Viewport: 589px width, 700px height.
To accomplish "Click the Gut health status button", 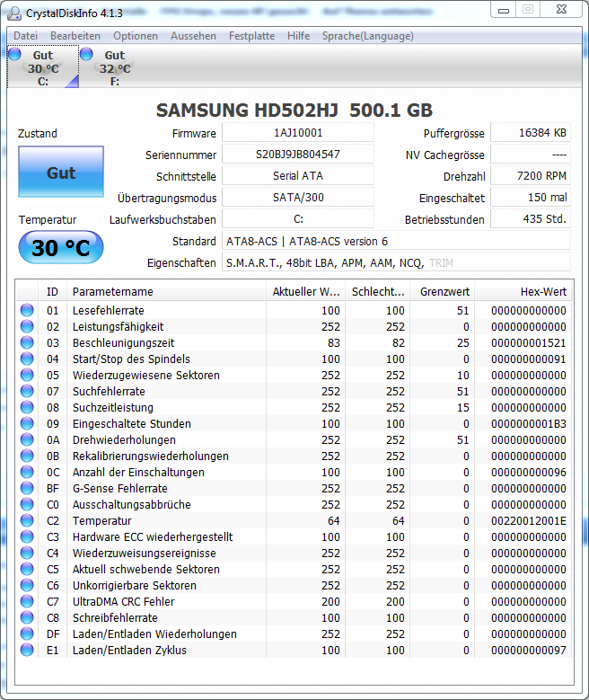I will point(61,172).
